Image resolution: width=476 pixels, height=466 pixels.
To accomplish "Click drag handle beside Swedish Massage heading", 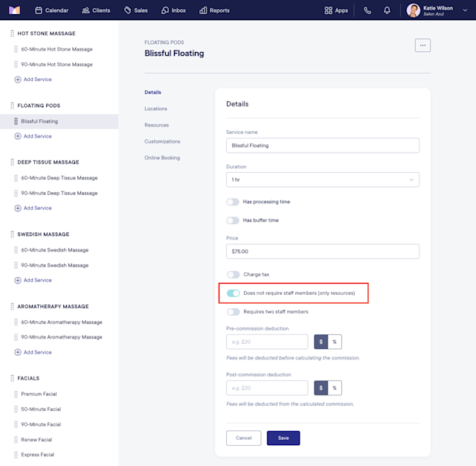I will [x=12, y=234].
